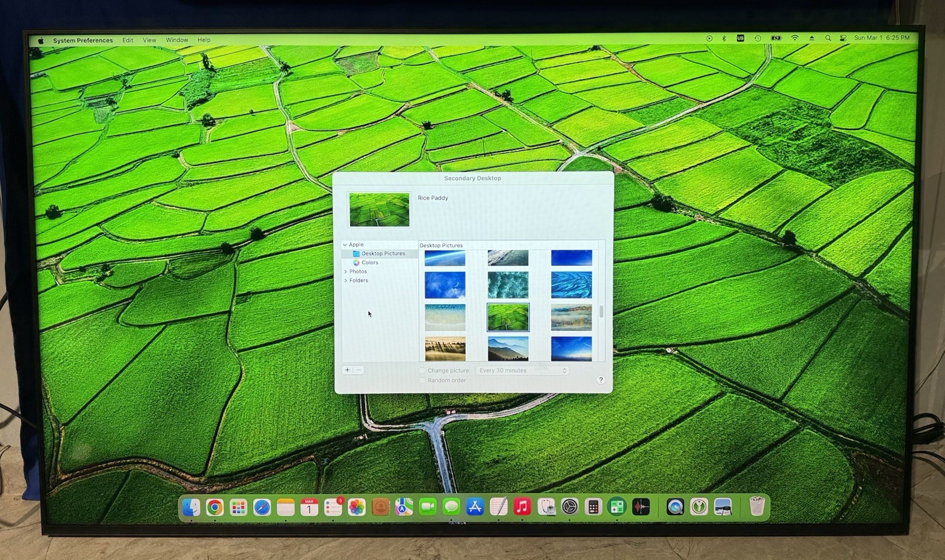
Task: Remove folder with the minus button
Action: tap(359, 370)
